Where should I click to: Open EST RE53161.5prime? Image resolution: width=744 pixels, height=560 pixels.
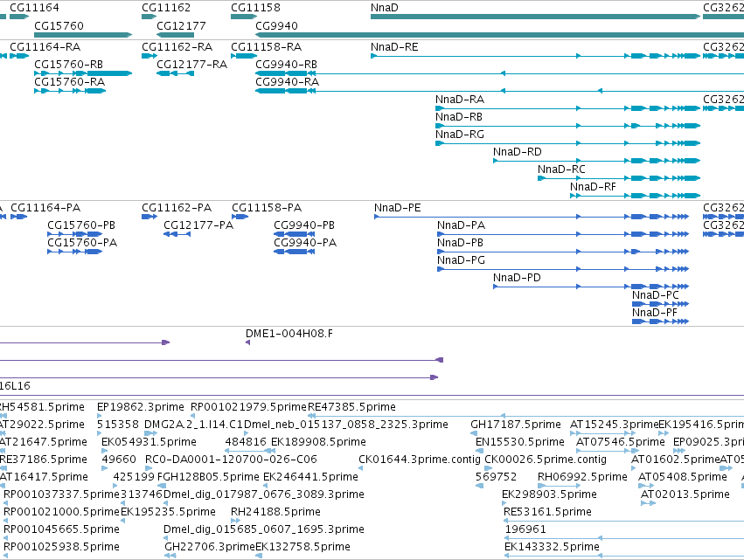pos(547,512)
